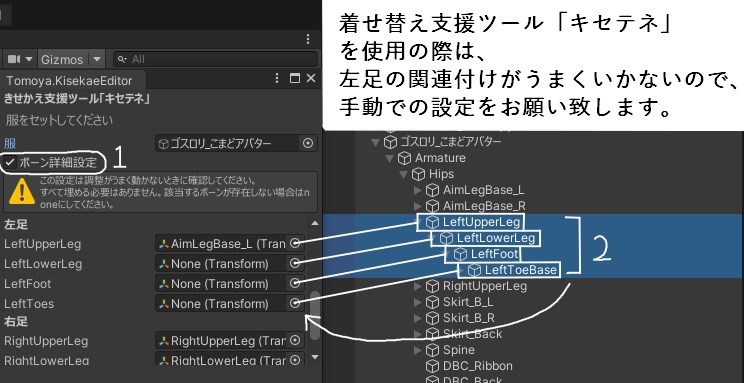Click the LeftToes label

coord(28,303)
